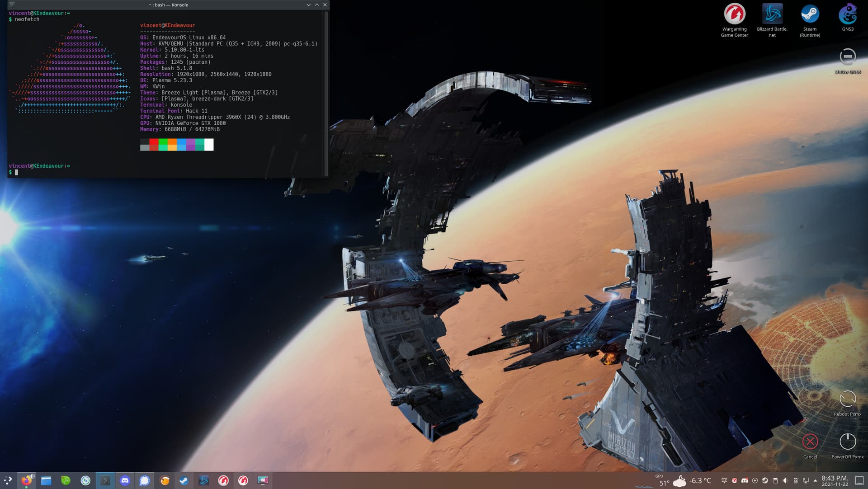The image size is (868, 489).
Task: Open Battle.net from the taskbar
Action: point(204,480)
